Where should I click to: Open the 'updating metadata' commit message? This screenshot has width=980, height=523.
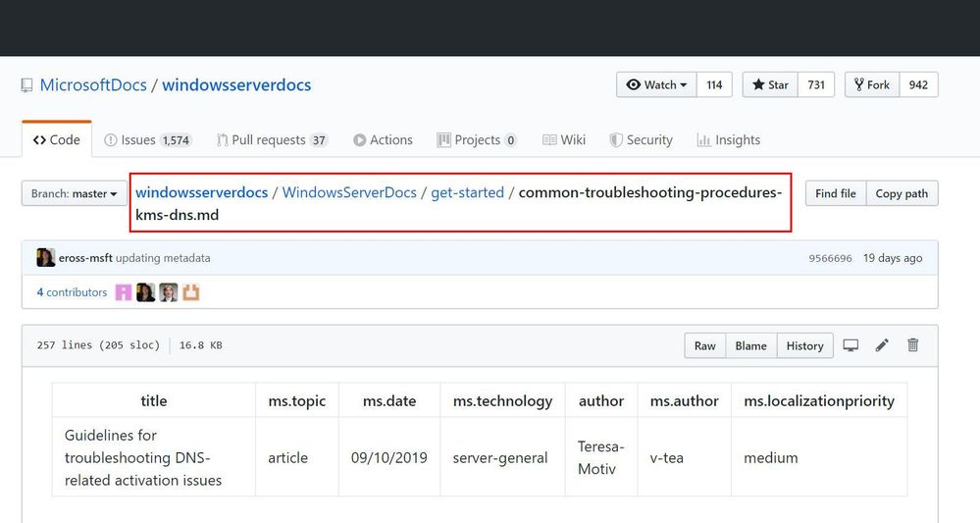point(163,258)
